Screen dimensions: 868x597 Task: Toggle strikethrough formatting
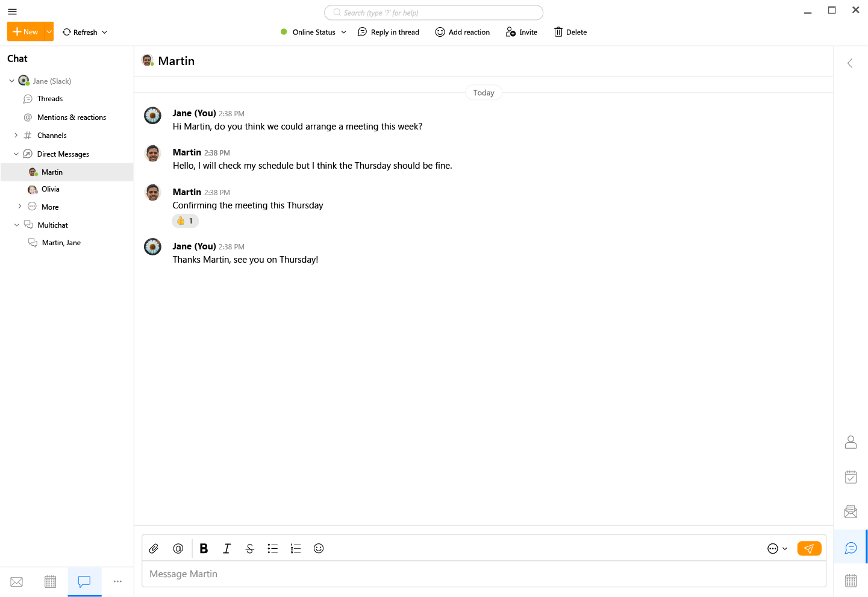click(250, 548)
